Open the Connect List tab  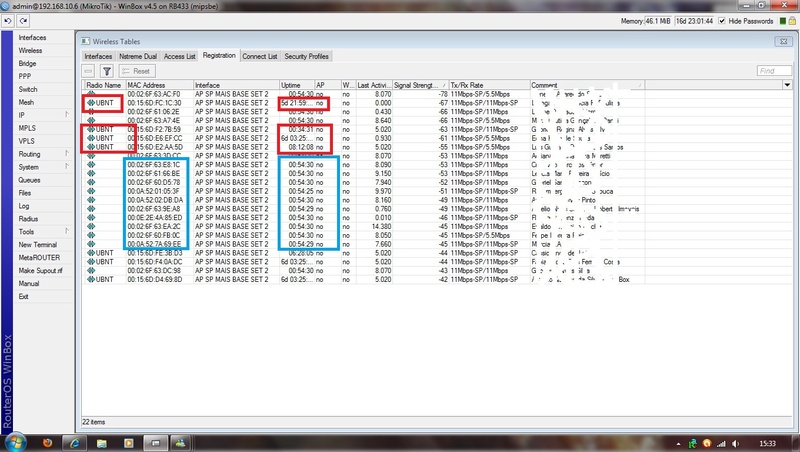[260, 56]
